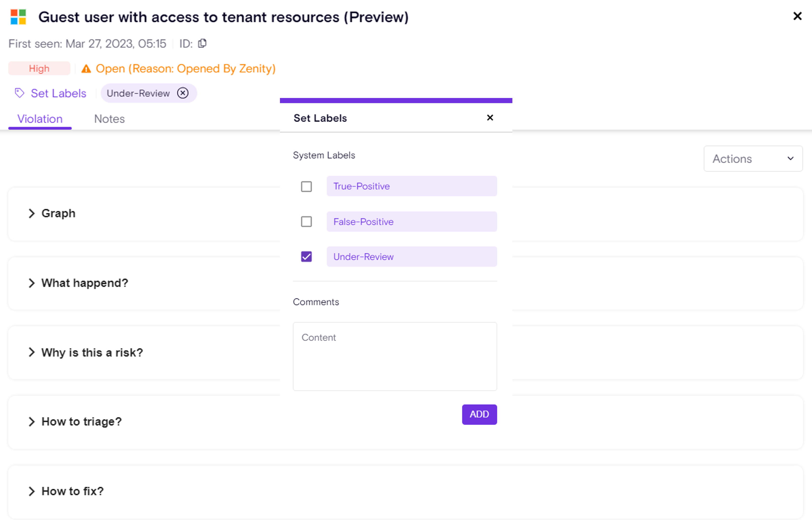Click the copy ID icon

(202, 43)
